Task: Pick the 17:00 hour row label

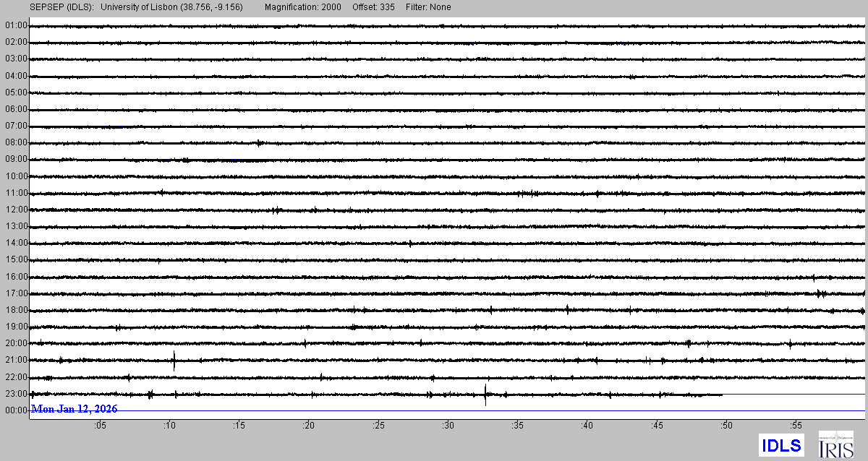Action: click(x=16, y=293)
